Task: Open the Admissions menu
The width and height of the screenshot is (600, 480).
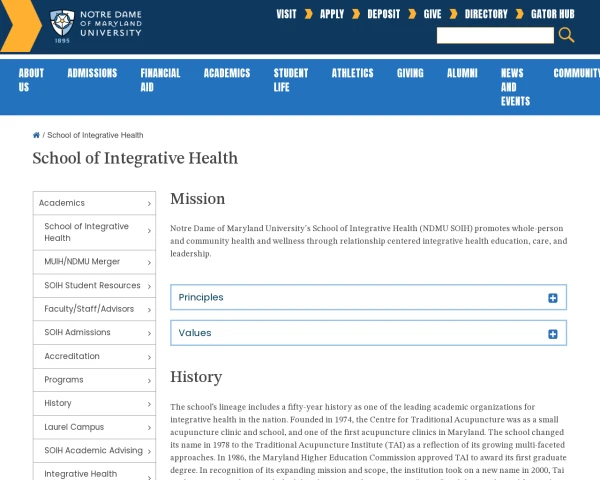Action: pos(92,73)
